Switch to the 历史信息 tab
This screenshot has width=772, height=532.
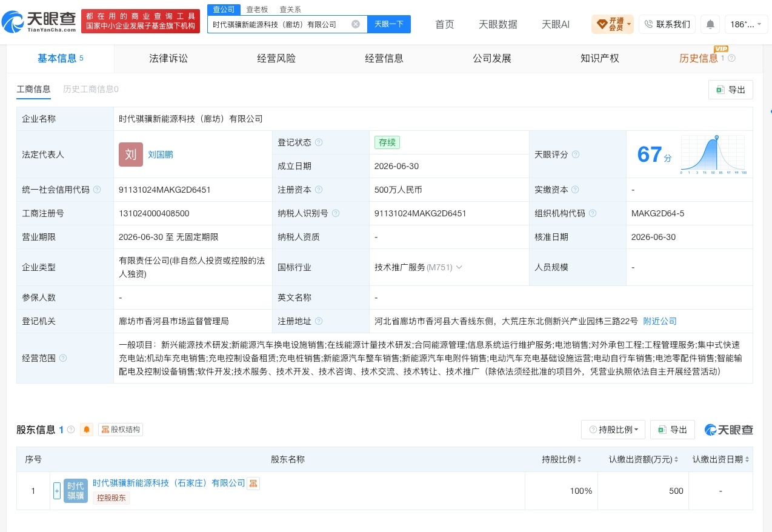tap(699, 59)
